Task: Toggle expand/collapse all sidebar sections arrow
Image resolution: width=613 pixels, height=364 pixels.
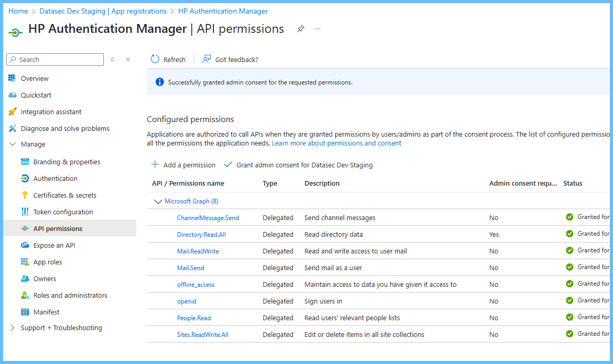Action: (112, 59)
